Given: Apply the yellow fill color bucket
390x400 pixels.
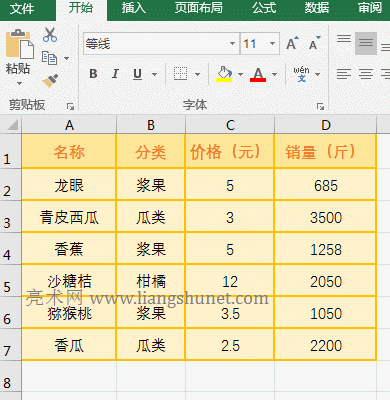Looking at the screenshot, I should pos(224,74).
